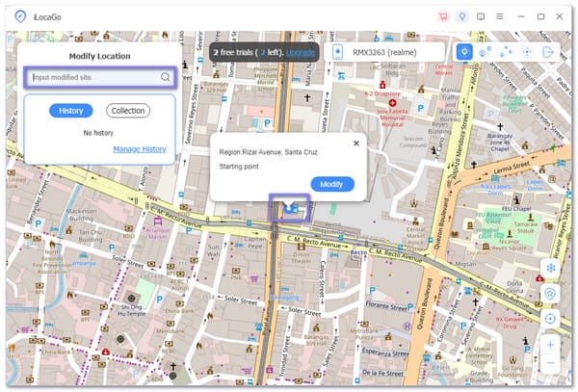Screen dimensions: 578x392
Task: Select the two-spot route mode icon
Action: point(485,52)
